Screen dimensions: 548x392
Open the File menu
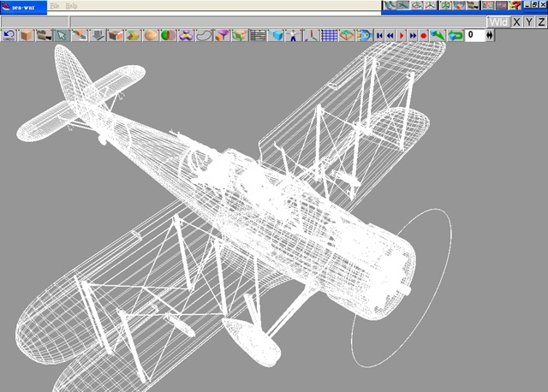tap(55, 5)
